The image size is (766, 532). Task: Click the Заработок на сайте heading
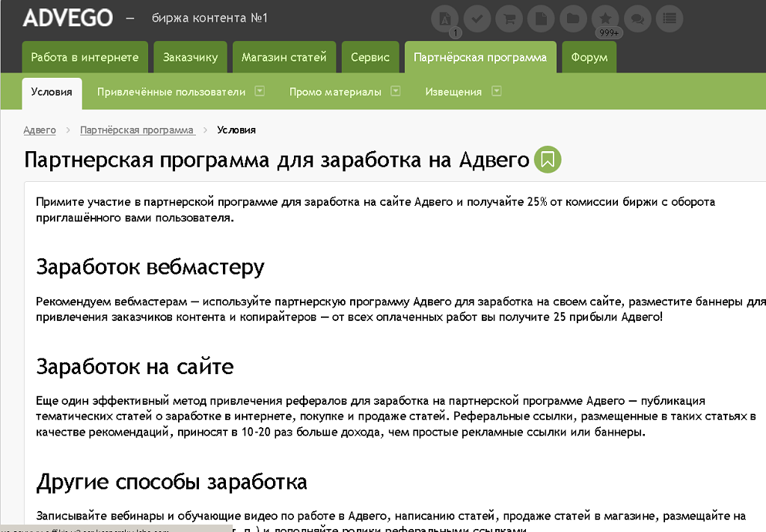point(135,367)
